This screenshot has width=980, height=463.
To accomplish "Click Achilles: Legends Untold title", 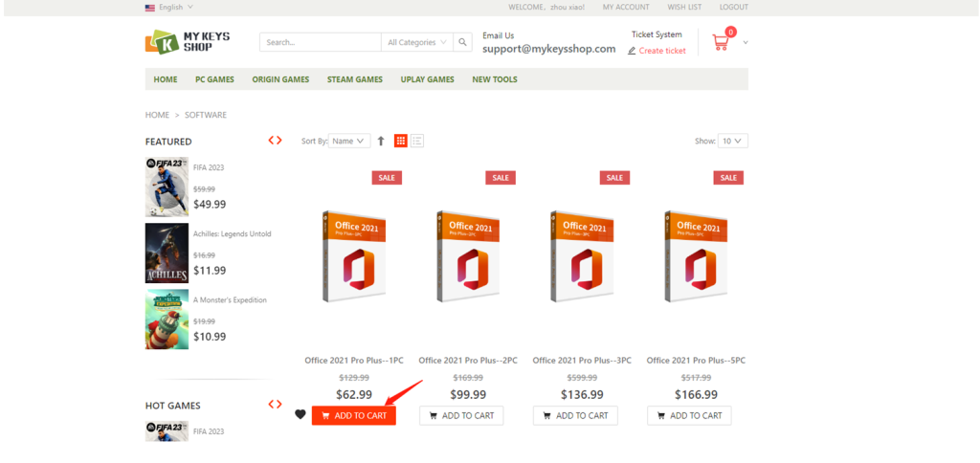I will point(232,233).
